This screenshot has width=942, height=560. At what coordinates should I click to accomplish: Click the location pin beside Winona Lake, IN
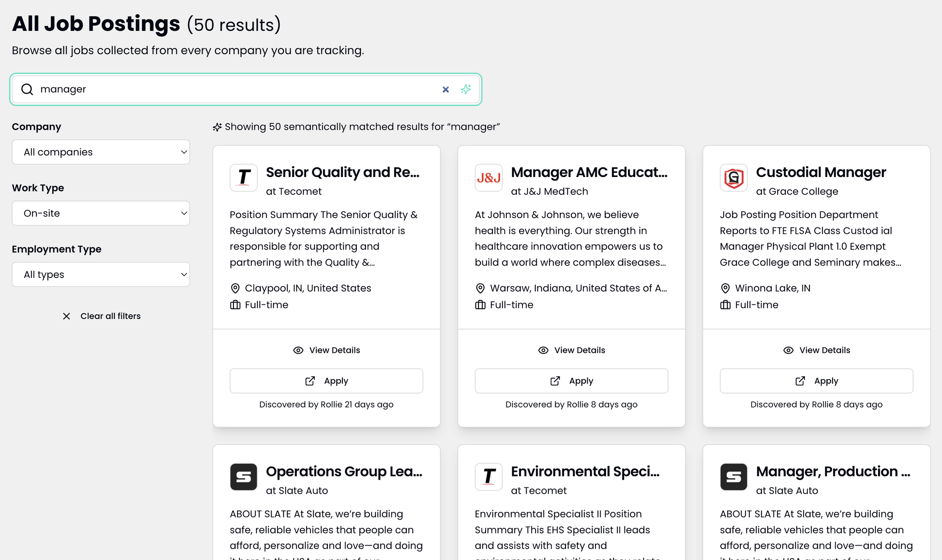tap(725, 288)
